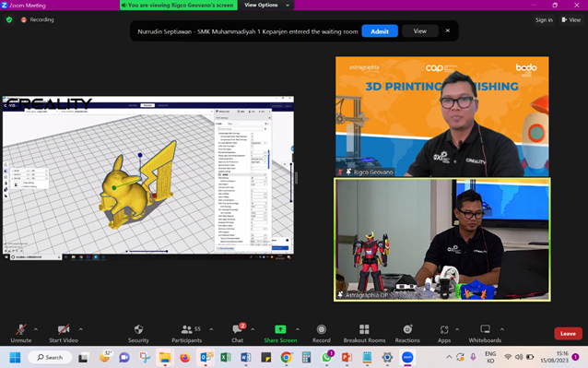Screen dimensions: 588x368
Task: Open Snipping Tool from the taskbar
Action: [145, 358]
